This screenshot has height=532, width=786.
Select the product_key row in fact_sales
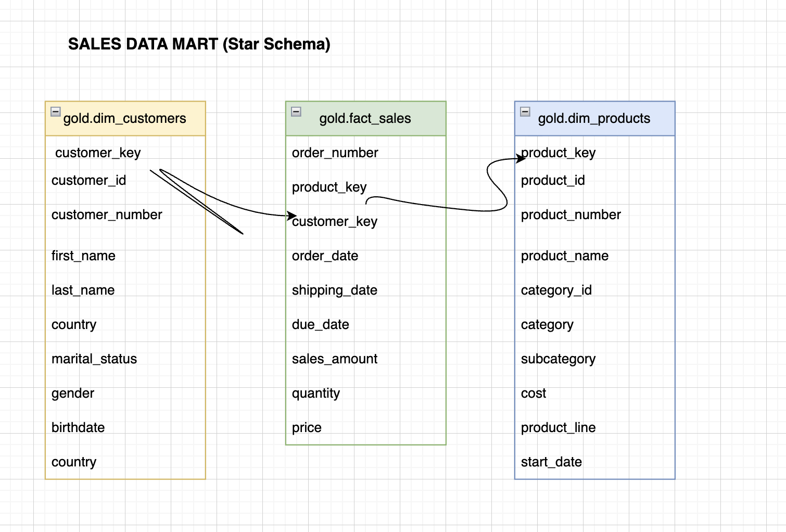click(329, 187)
